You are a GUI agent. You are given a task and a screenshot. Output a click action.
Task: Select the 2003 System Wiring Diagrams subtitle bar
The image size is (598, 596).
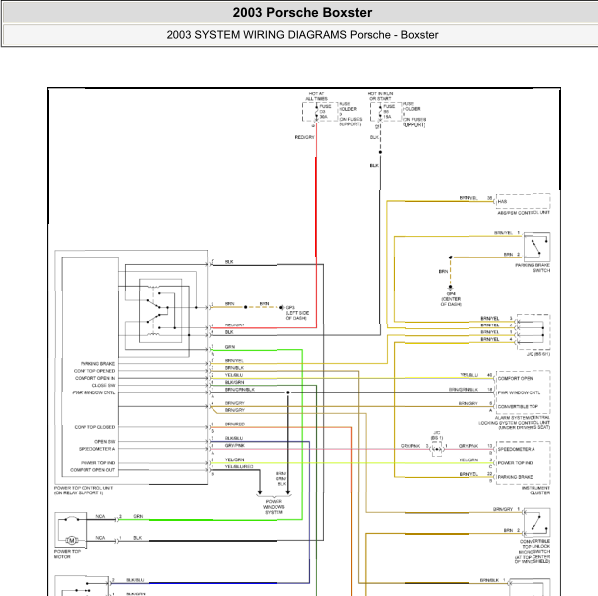click(302, 35)
